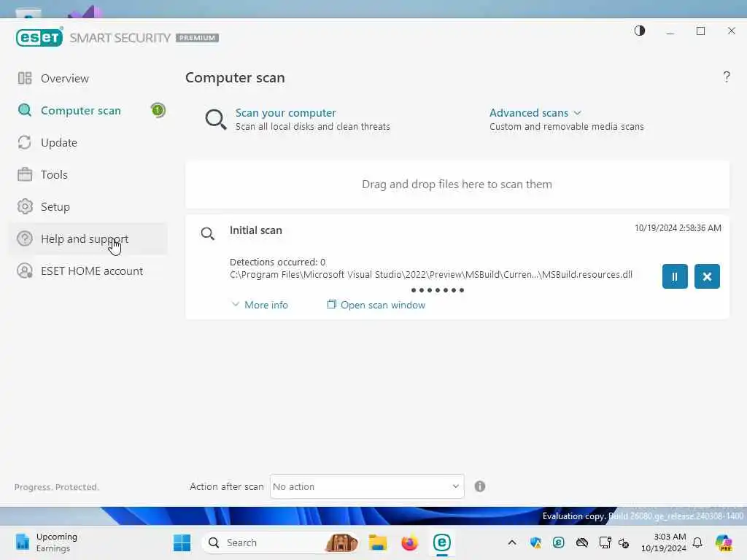
Task: Click the Progress. Protected. slogan
Action: pyautogui.click(x=56, y=486)
